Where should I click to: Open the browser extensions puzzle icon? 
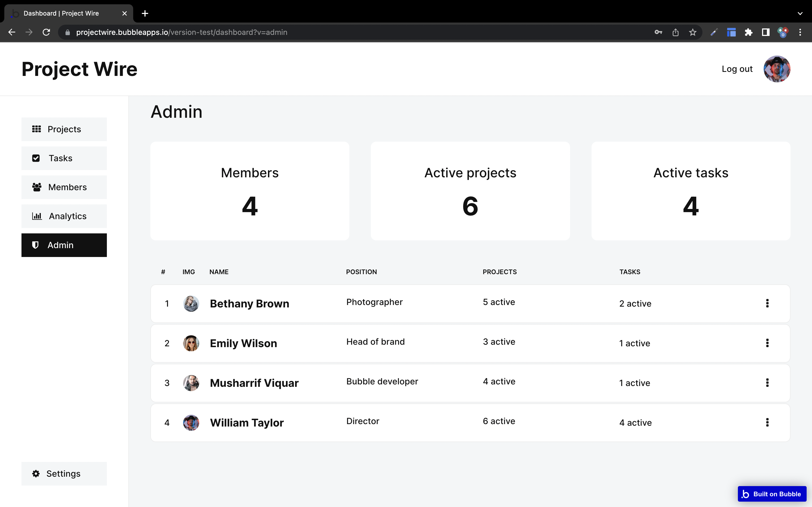[748, 32]
